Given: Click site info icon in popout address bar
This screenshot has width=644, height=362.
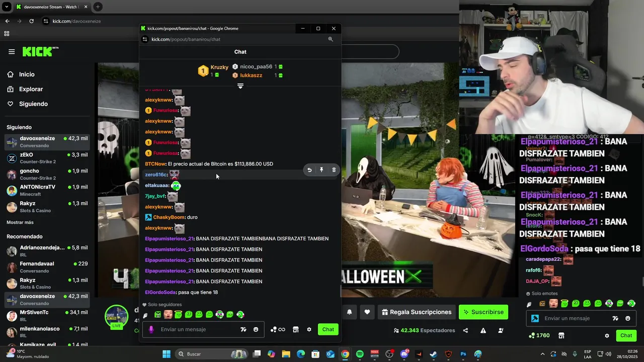Looking at the screenshot, I should (145, 39).
